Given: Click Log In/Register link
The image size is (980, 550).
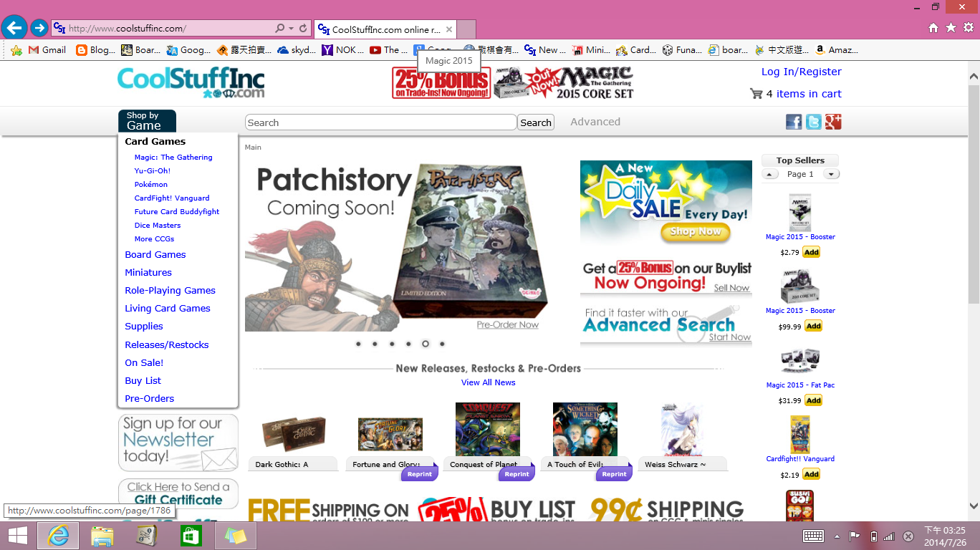Looking at the screenshot, I should tap(802, 72).
